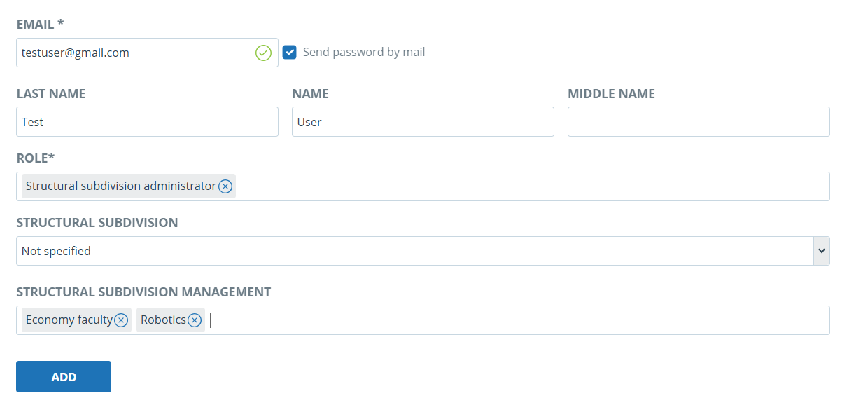Viewport: 868px width, 410px height.
Task: Click the Last Name field containing Test
Action: pos(147,122)
